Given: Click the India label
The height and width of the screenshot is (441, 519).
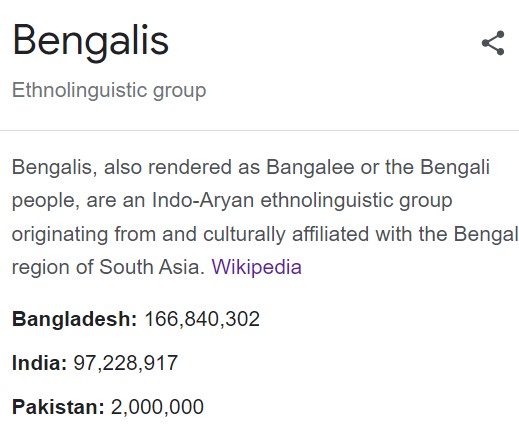Looking at the screenshot, I should (39, 363).
